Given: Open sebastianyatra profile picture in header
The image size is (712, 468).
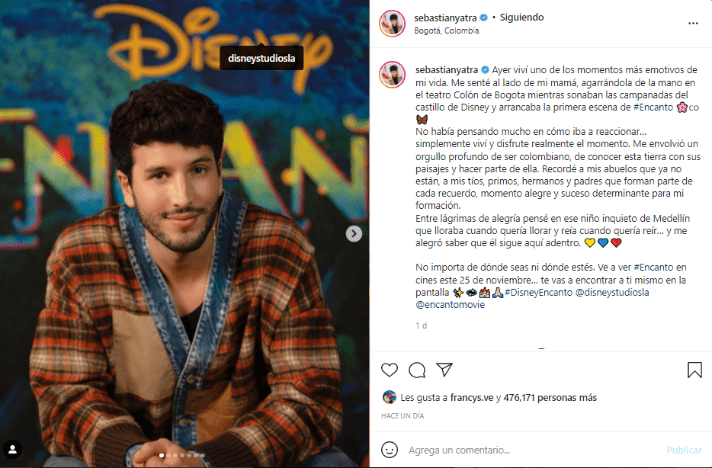Looking at the screenshot, I should pyautogui.click(x=392, y=23).
